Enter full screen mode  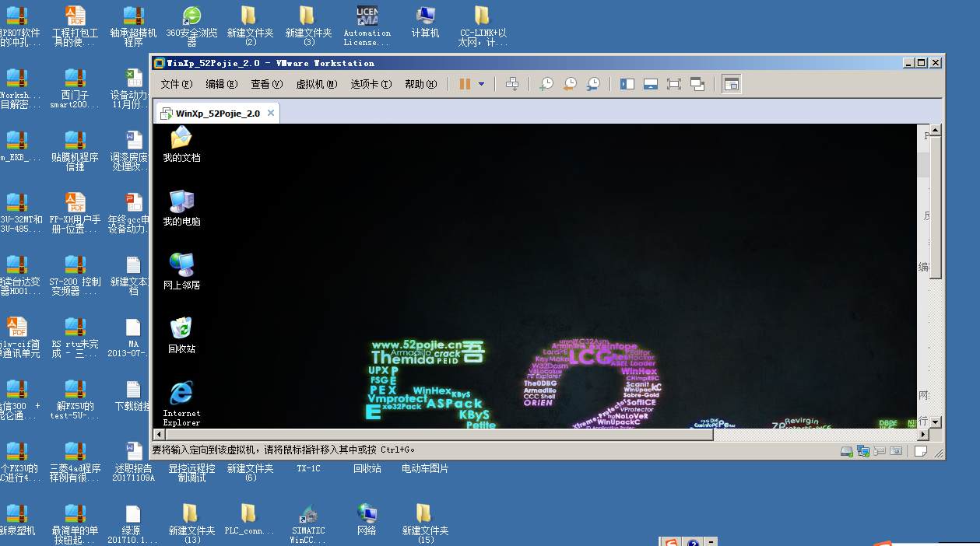point(674,84)
